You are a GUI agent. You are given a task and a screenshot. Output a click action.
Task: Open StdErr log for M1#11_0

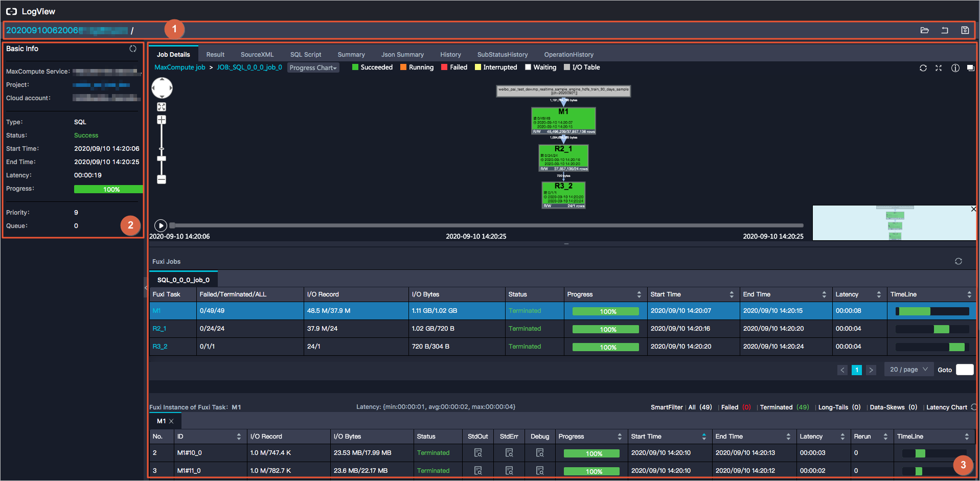[509, 471]
